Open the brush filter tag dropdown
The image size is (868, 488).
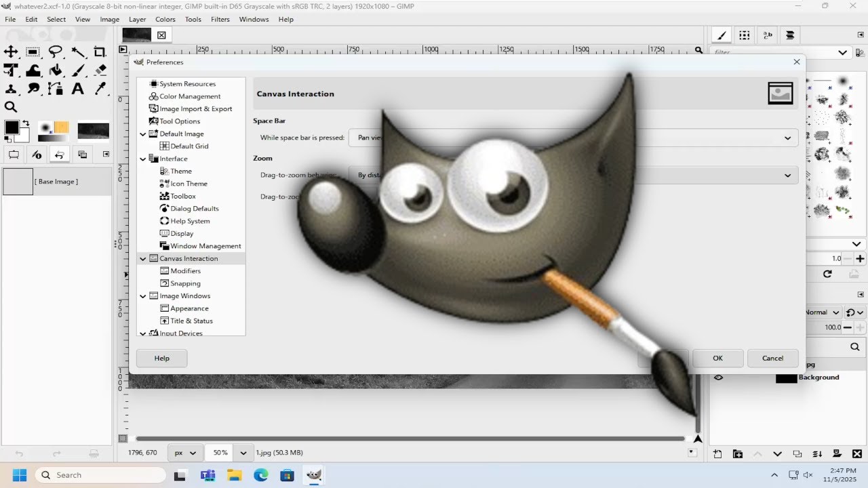coord(842,52)
